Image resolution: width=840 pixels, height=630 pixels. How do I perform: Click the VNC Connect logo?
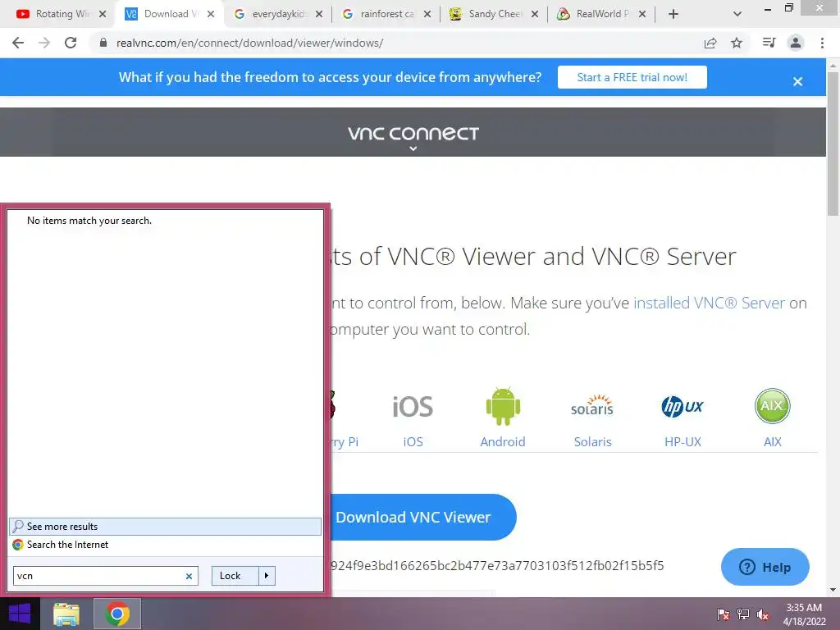pos(413,133)
